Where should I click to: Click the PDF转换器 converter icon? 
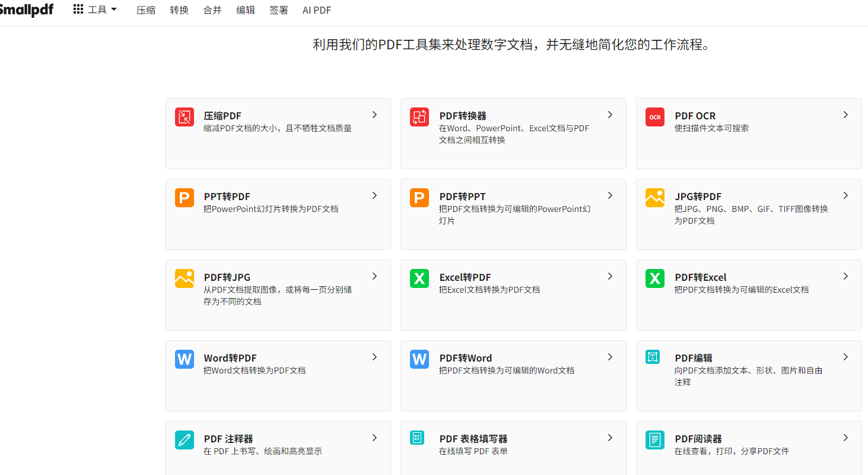coord(419,117)
